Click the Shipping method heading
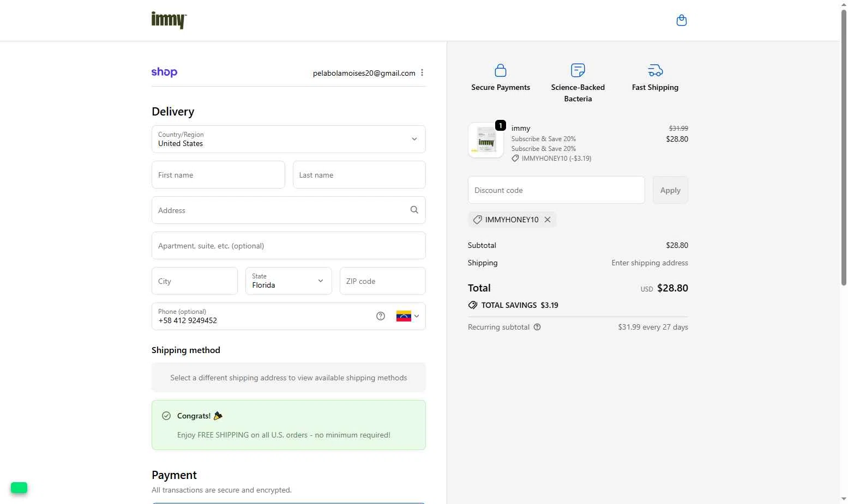The image size is (848, 504). click(186, 350)
